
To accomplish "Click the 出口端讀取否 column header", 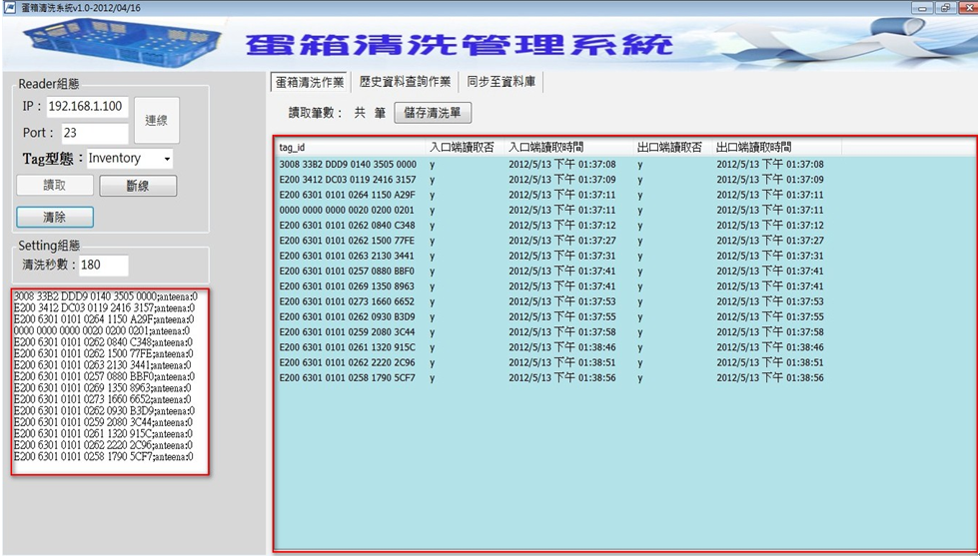I will pos(669,148).
